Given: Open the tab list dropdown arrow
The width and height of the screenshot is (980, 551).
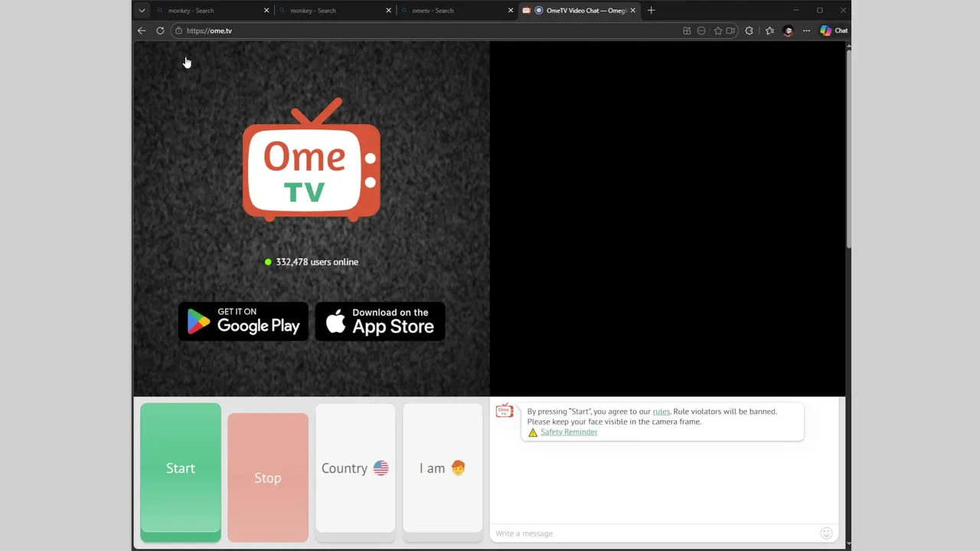Looking at the screenshot, I should click(x=142, y=11).
